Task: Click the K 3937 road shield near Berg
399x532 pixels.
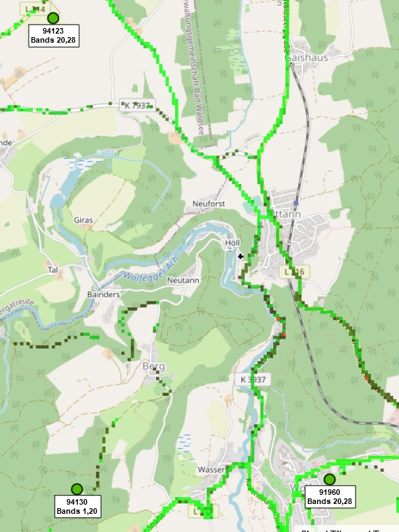Action: [253, 379]
